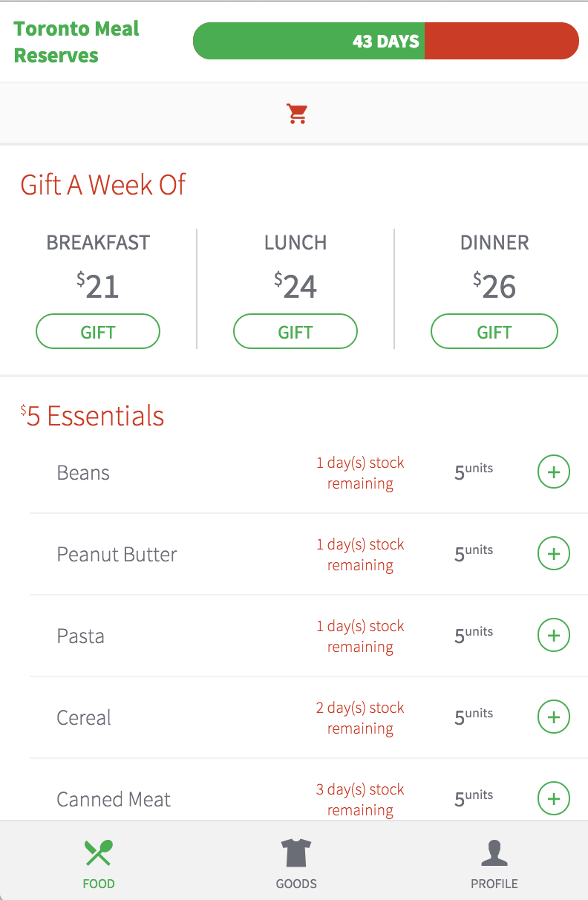
Task: Add Cereal using the plus icon
Action: 553,717
